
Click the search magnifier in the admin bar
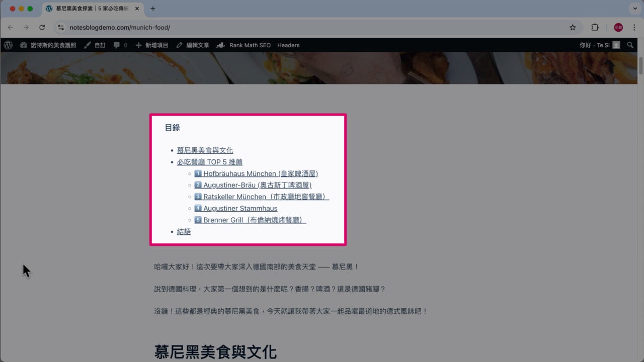click(630, 45)
